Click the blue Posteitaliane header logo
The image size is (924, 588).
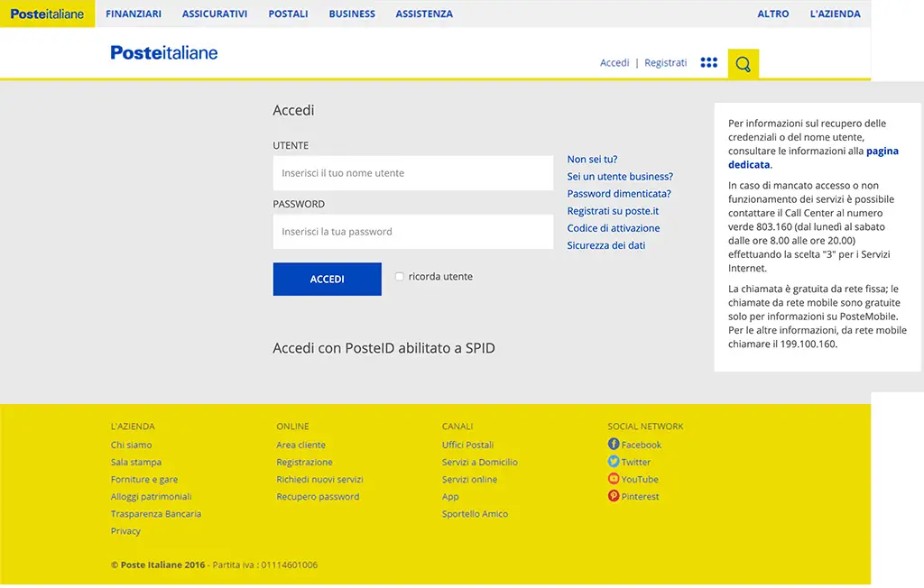tap(164, 52)
